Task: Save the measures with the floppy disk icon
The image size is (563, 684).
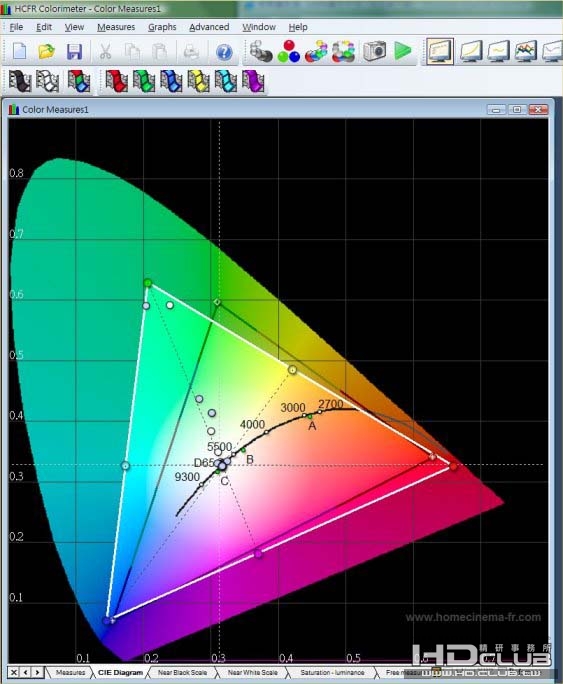Action: pos(75,51)
